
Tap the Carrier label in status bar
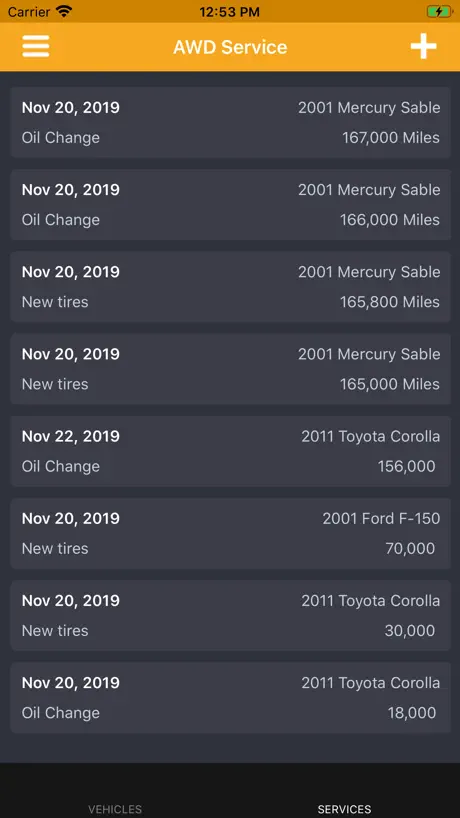(29, 11)
